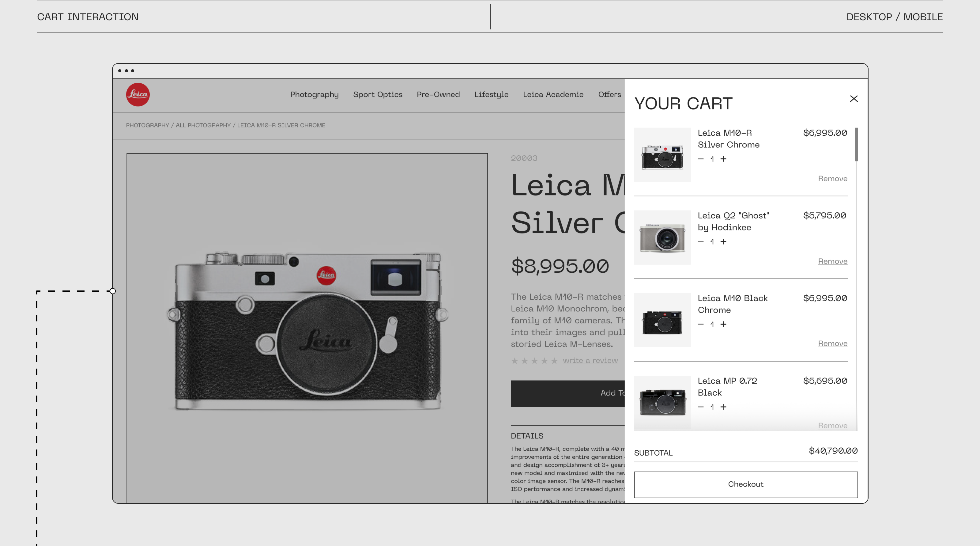This screenshot has height=546, width=980.
Task: Increase quantity of Leica MP 0.72 Black
Action: click(x=723, y=407)
